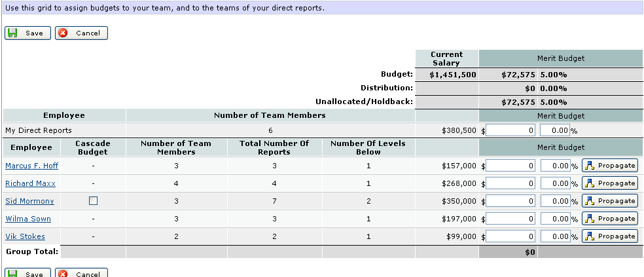644x277 pixels.
Task: Click the $1,451,500 Current Salary budget value
Action: [x=453, y=75]
